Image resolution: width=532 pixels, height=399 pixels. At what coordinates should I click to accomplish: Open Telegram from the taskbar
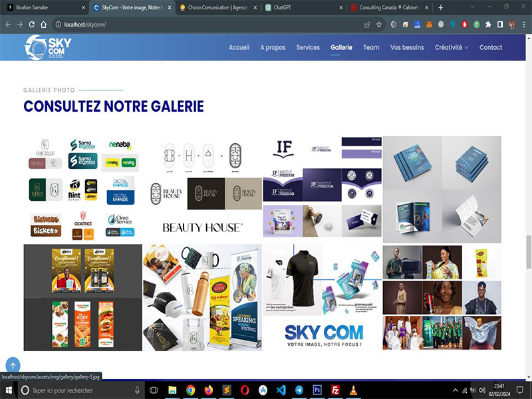[x=299, y=390]
